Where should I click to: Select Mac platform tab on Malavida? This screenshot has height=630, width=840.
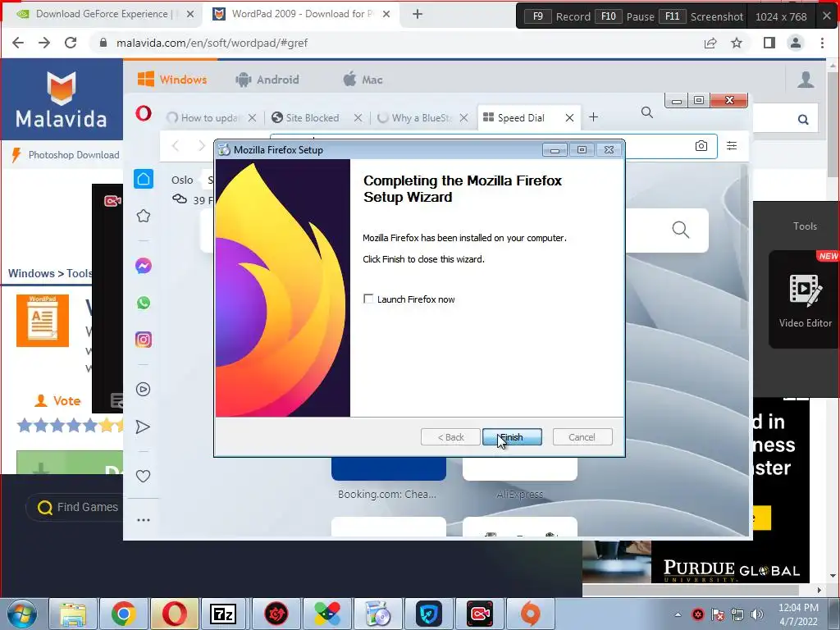(x=362, y=80)
